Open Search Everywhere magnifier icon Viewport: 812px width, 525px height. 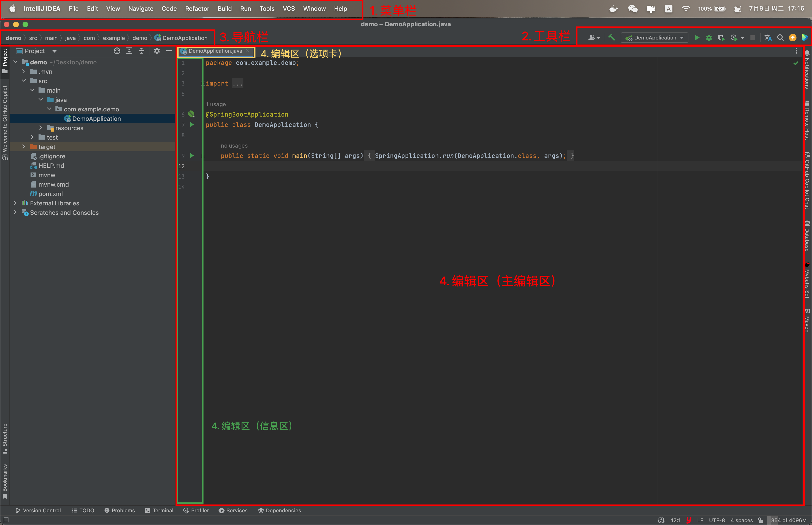tap(780, 38)
